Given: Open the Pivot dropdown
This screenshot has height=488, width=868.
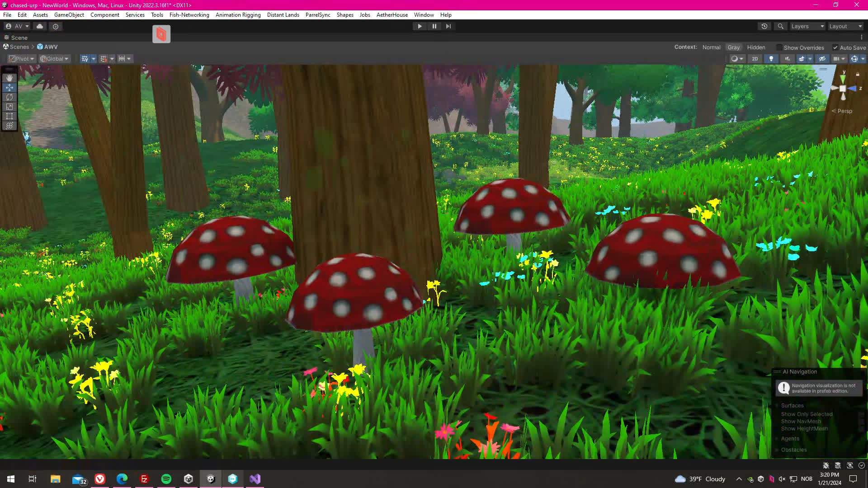Looking at the screenshot, I should 21,59.
